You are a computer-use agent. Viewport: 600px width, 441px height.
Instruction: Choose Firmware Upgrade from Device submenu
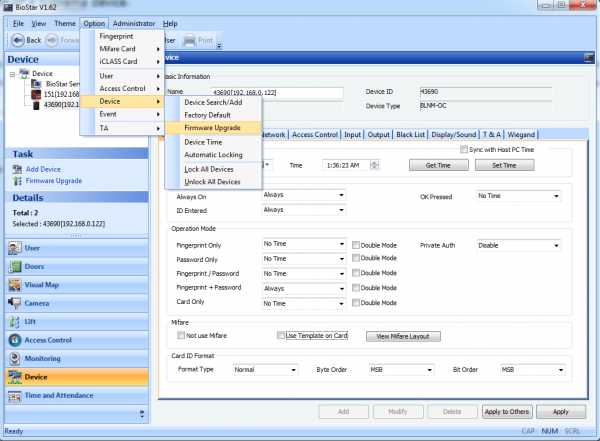211,128
